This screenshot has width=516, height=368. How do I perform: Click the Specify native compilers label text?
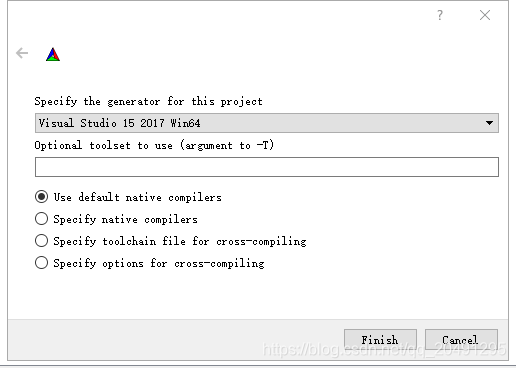tap(125, 219)
